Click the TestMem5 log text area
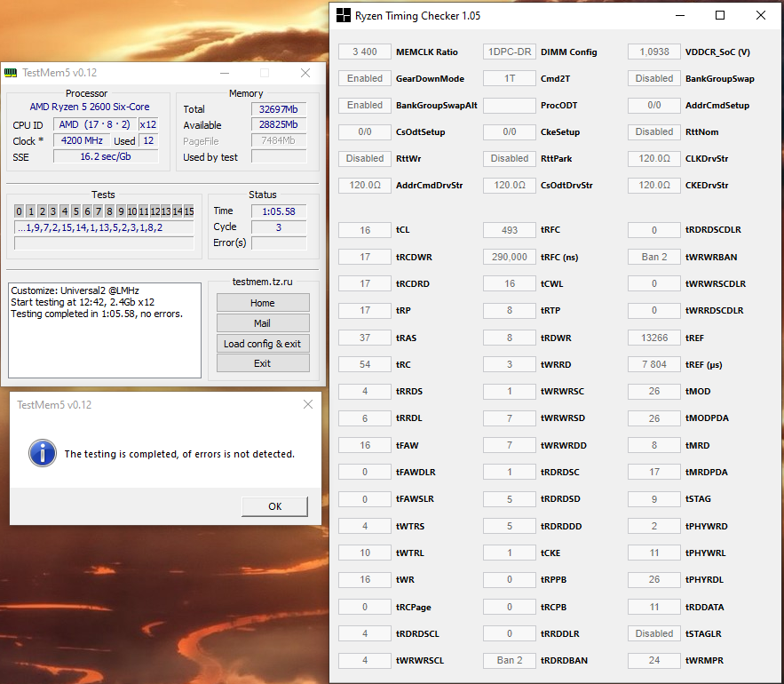The width and height of the screenshot is (784, 684). coord(105,330)
